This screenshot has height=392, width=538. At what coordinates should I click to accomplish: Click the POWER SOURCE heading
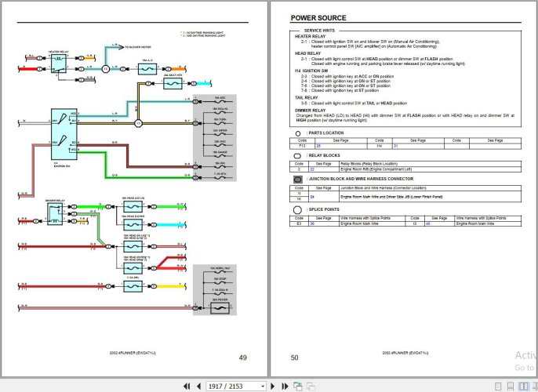(318, 18)
